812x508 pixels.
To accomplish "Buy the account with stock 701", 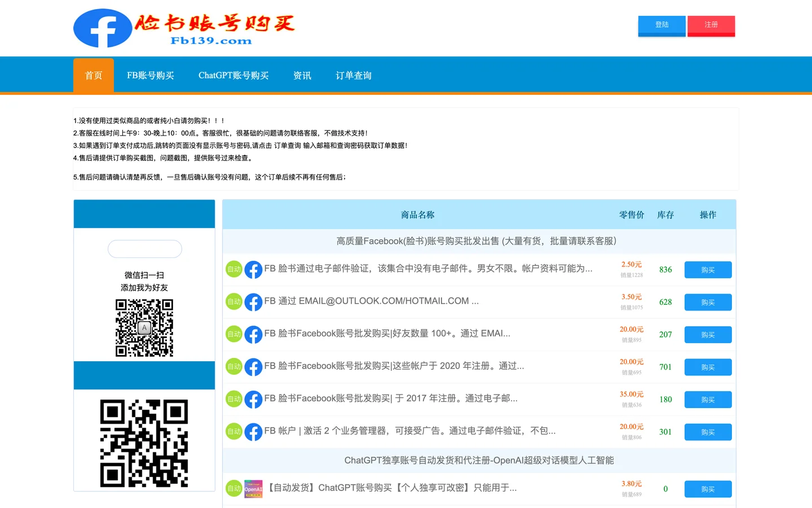I will (708, 367).
